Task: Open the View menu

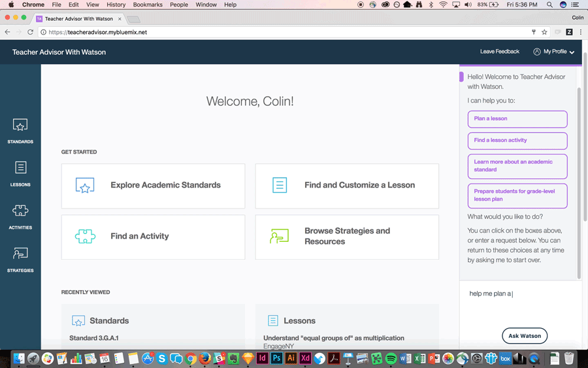Action: [92, 5]
